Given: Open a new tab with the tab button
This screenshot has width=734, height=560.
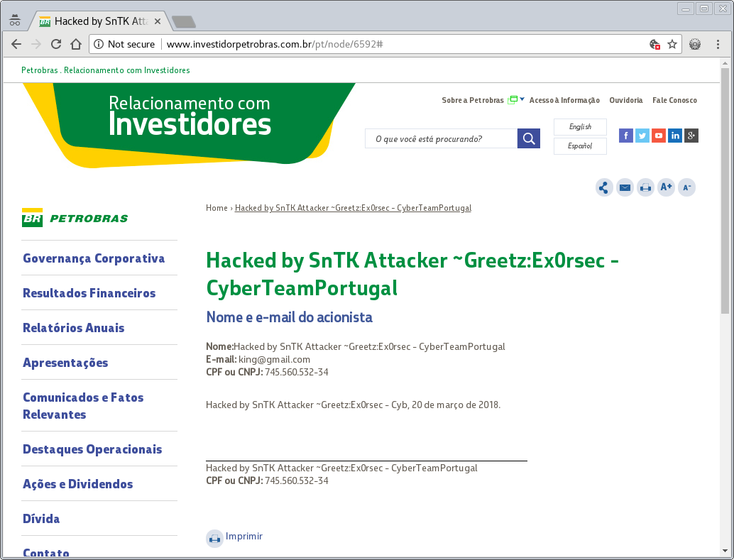Looking at the screenshot, I should [x=184, y=21].
